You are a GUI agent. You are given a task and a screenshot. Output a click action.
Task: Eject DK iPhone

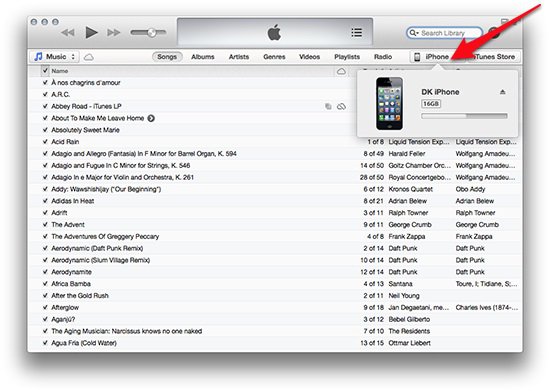coord(502,92)
